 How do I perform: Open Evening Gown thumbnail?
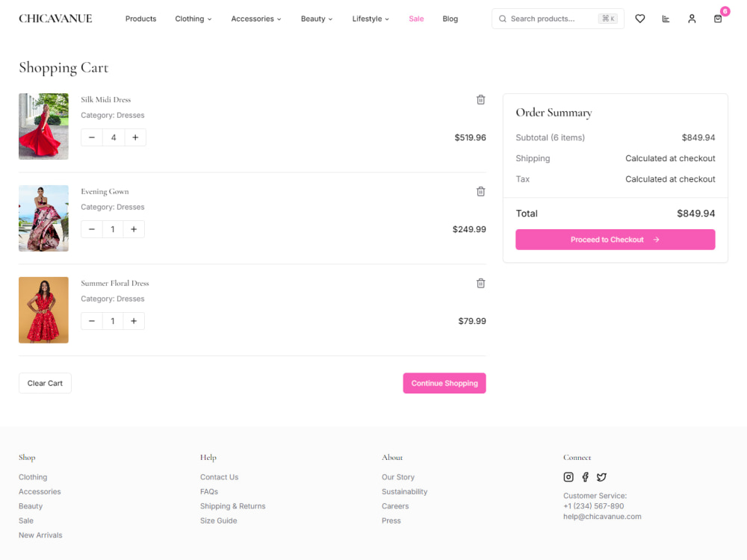click(x=43, y=218)
